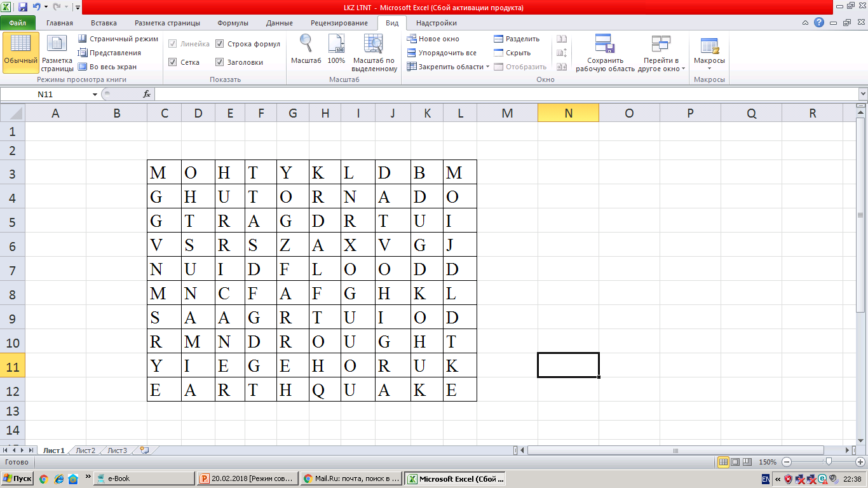
Task: Select row header 11
Action: [12, 367]
